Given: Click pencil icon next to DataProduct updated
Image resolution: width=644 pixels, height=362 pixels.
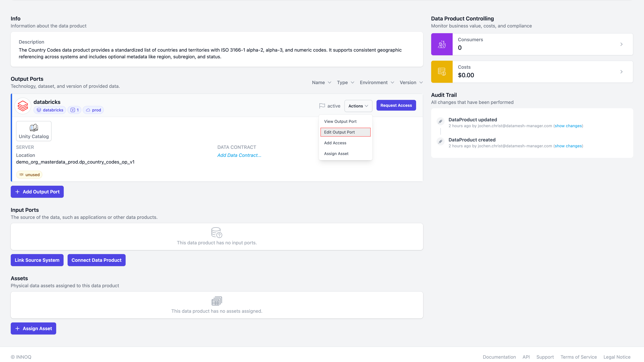Looking at the screenshot, I should pyautogui.click(x=441, y=121).
